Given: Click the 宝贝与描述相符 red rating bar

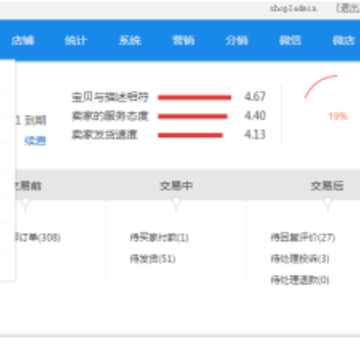Looking at the screenshot, I should click(x=194, y=98).
